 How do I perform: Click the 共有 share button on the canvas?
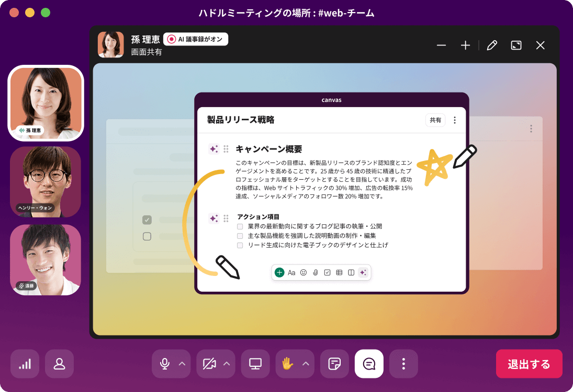(x=435, y=120)
